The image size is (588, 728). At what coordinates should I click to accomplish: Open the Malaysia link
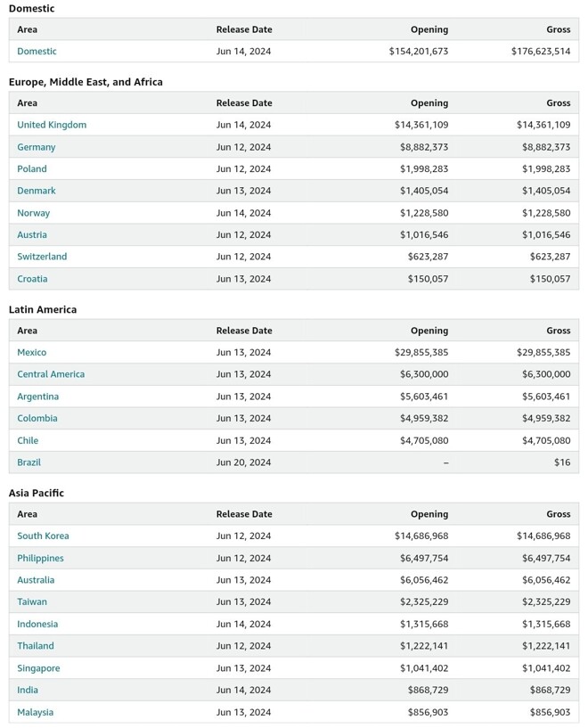[x=36, y=713]
